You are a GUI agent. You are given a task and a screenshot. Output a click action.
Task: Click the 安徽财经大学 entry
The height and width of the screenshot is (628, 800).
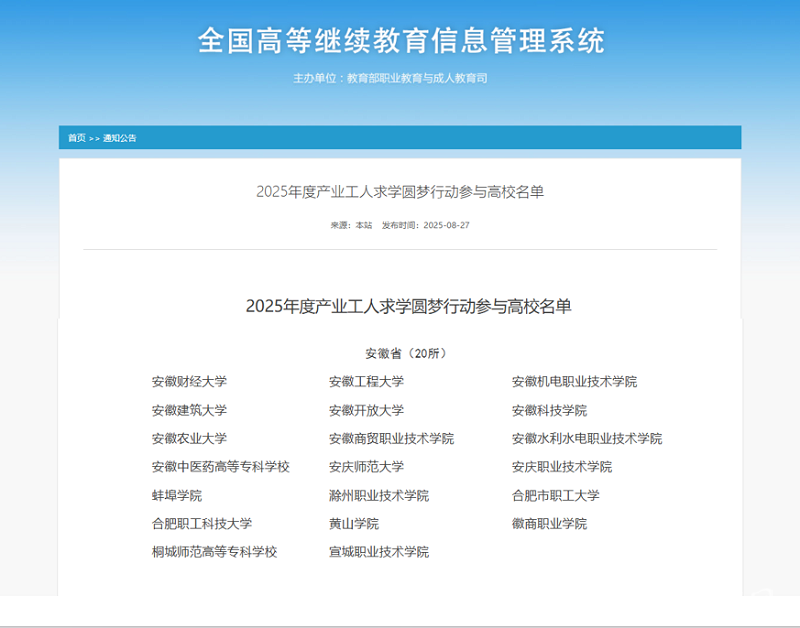[x=189, y=381]
